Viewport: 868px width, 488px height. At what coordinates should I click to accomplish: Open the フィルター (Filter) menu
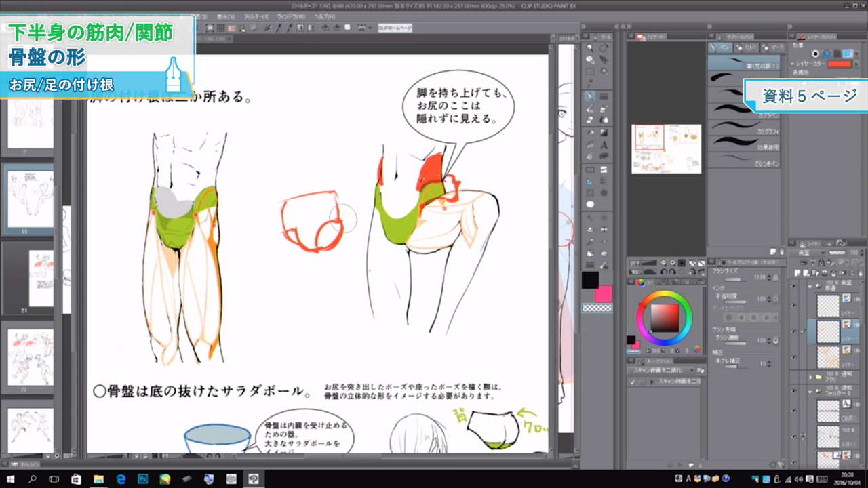click(256, 16)
